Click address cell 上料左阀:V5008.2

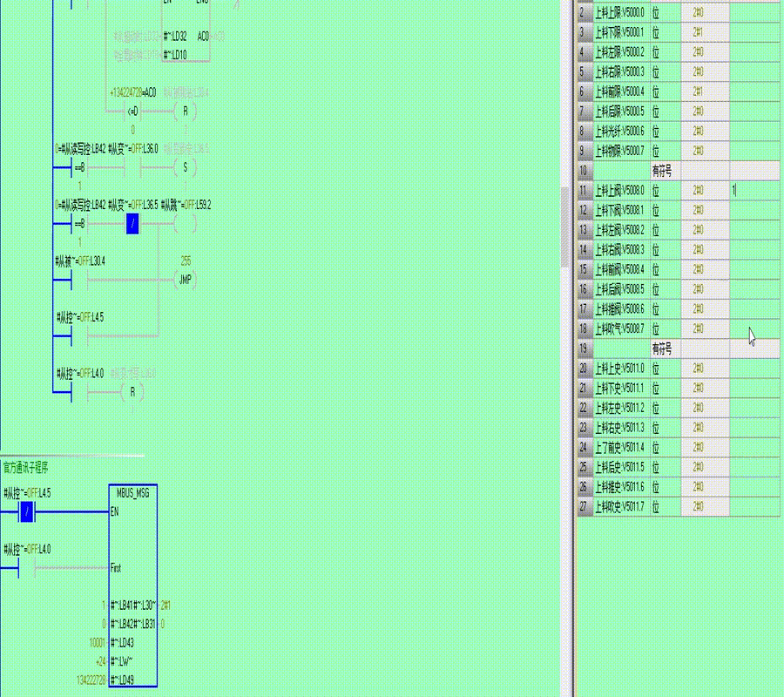click(621, 230)
